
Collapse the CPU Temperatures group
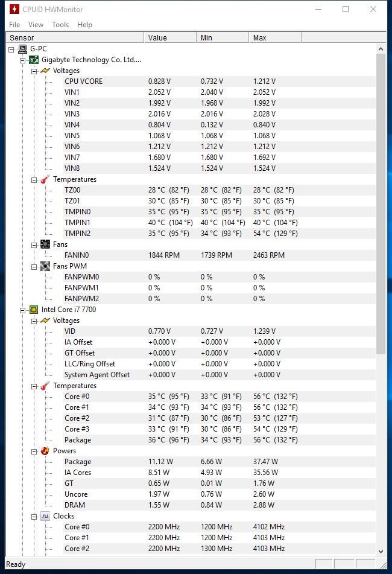coord(34,386)
